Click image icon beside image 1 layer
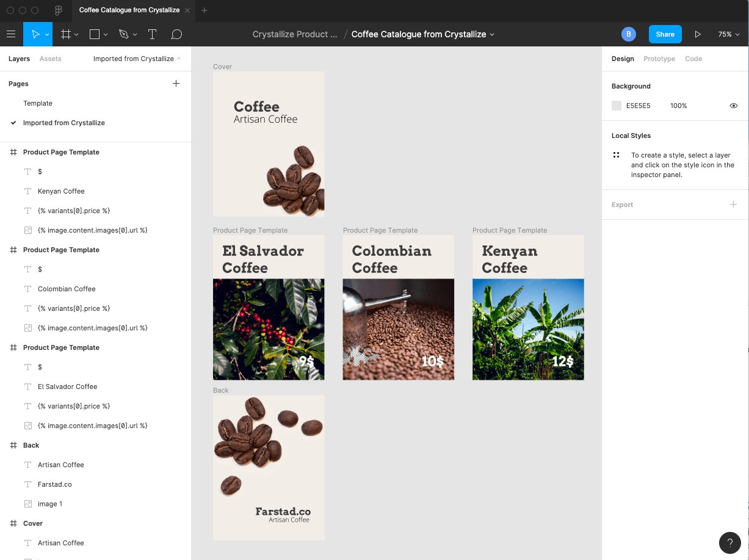The image size is (749, 560). 27,504
